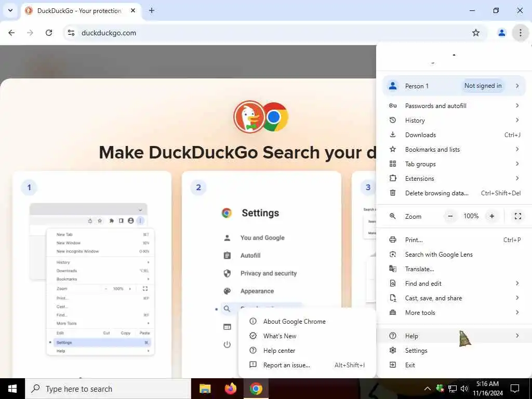
Task: Increase zoom with plus button
Action: point(491,216)
